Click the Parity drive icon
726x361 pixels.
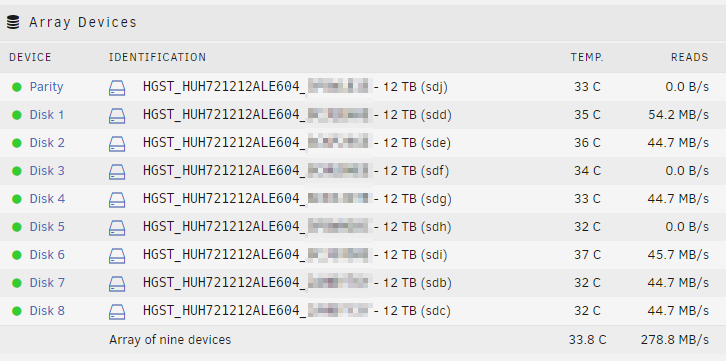point(117,88)
